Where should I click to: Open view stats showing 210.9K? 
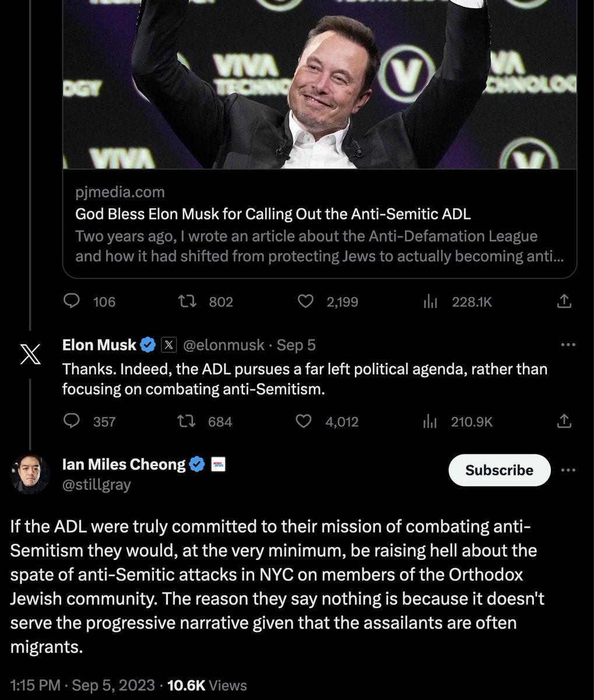coord(430,421)
